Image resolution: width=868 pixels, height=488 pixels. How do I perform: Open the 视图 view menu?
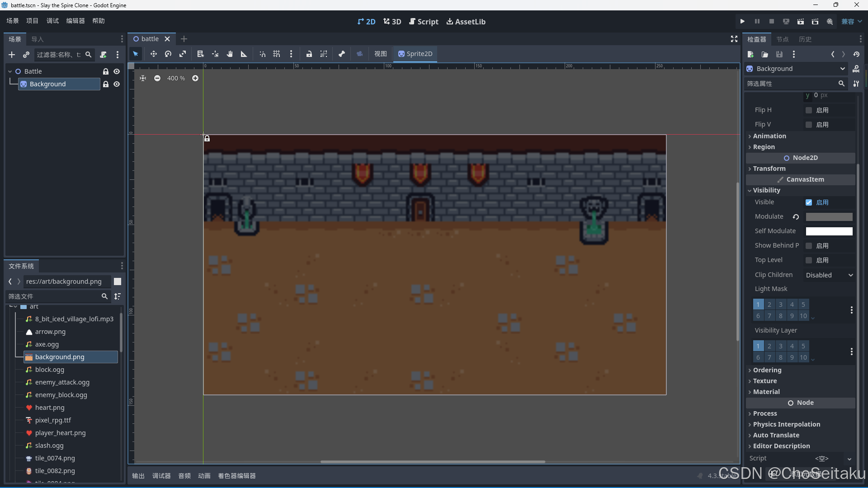click(381, 54)
